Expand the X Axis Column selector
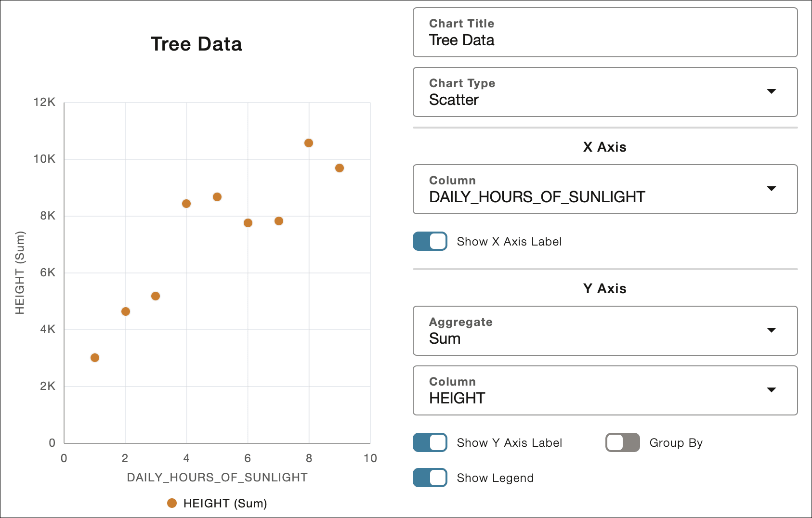The image size is (812, 518). pyautogui.click(x=605, y=189)
